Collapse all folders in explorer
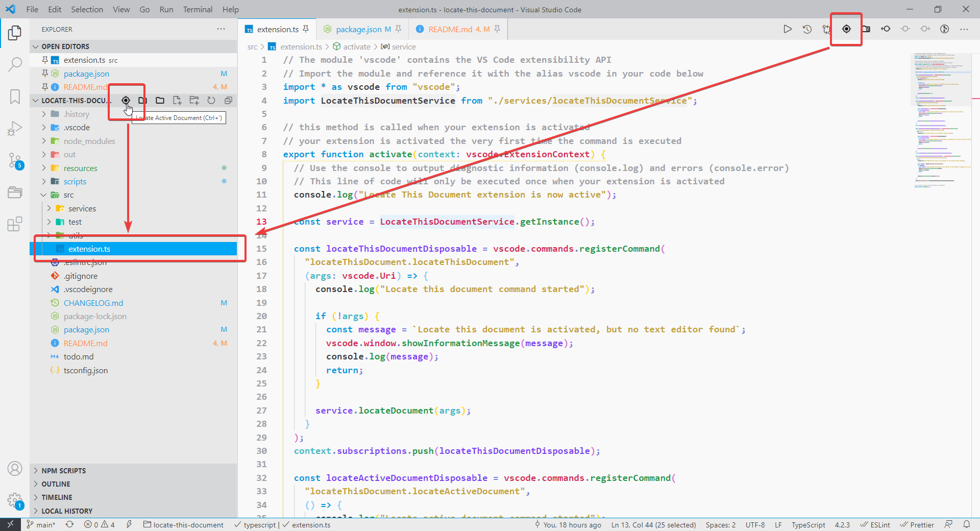Screen dimensions: 980x531 (228, 100)
